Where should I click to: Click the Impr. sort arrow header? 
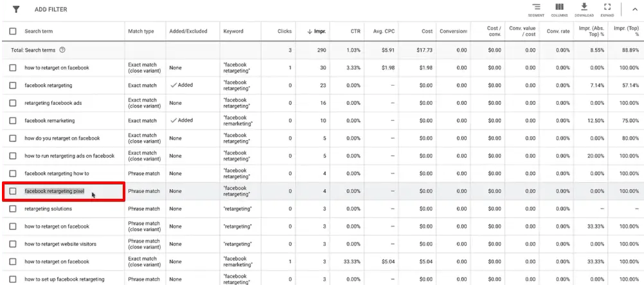317,32
